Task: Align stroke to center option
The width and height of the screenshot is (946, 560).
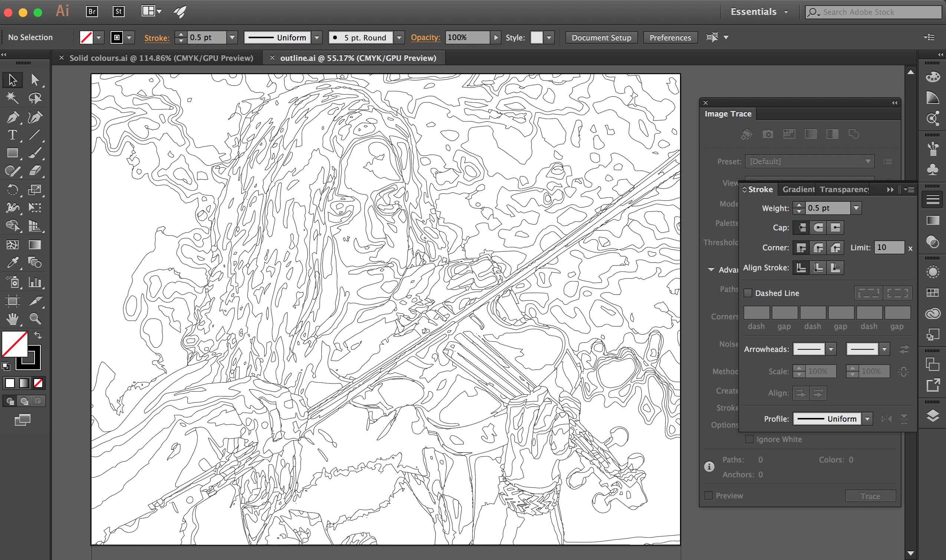Action: pos(801,267)
